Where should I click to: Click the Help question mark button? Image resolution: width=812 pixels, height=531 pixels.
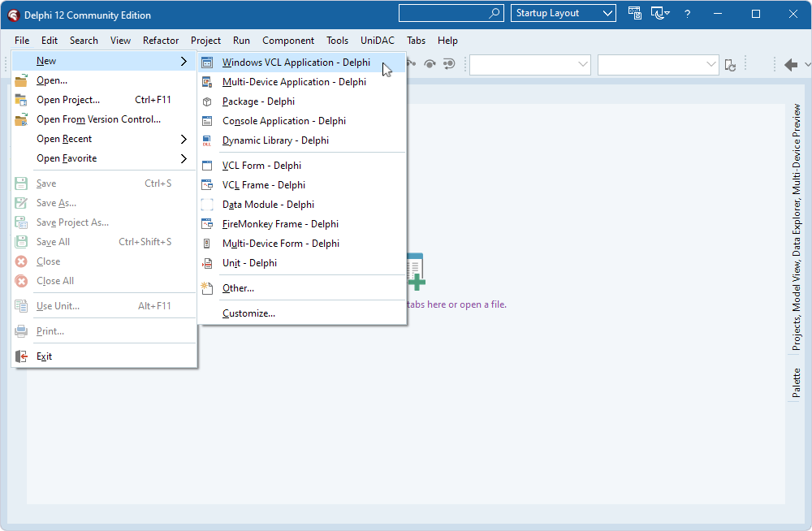[x=687, y=13]
